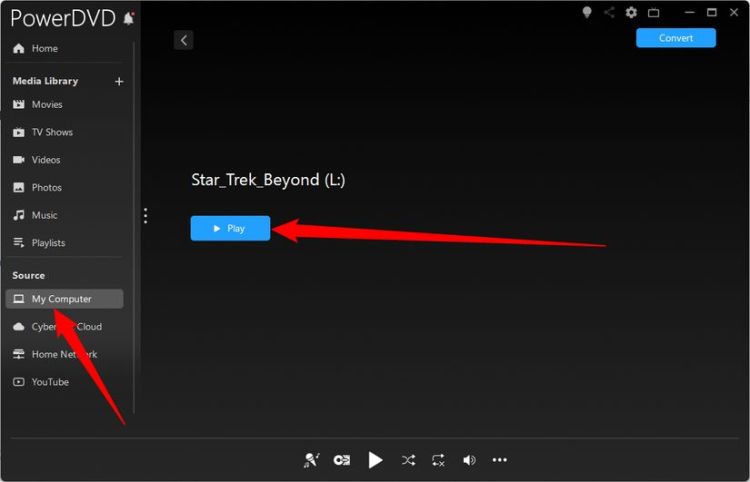Open the volume speaker control
750x482 pixels.
click(469, 460)
